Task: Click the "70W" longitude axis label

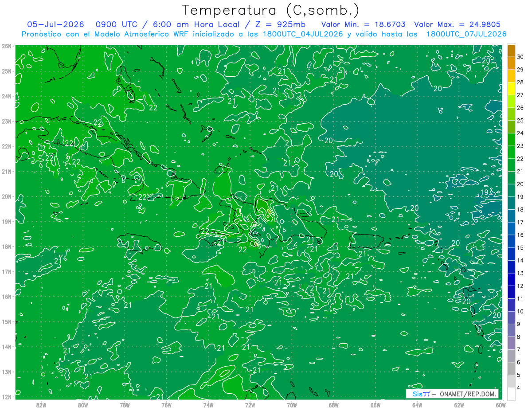Action: click(x=292, y=405)
